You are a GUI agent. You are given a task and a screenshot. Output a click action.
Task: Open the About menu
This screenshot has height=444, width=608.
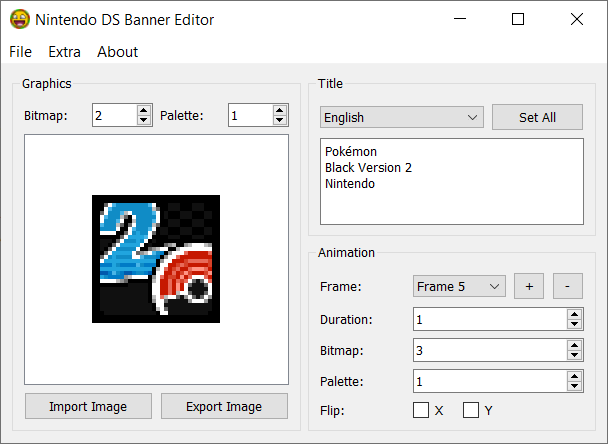point(117,52)
